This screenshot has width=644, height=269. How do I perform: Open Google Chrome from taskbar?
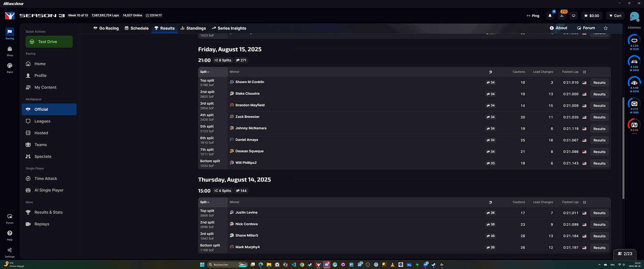(x=302, y=265)
